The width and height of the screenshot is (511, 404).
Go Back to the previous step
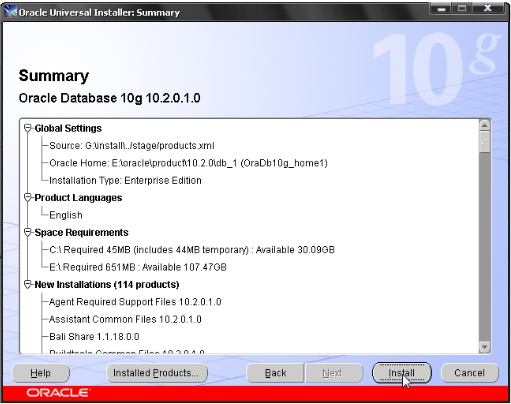(x=275, y=373)
